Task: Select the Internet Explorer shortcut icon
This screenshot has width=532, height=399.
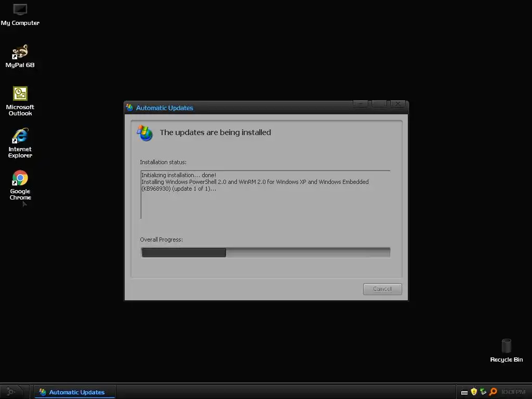Action: [20, 143]
